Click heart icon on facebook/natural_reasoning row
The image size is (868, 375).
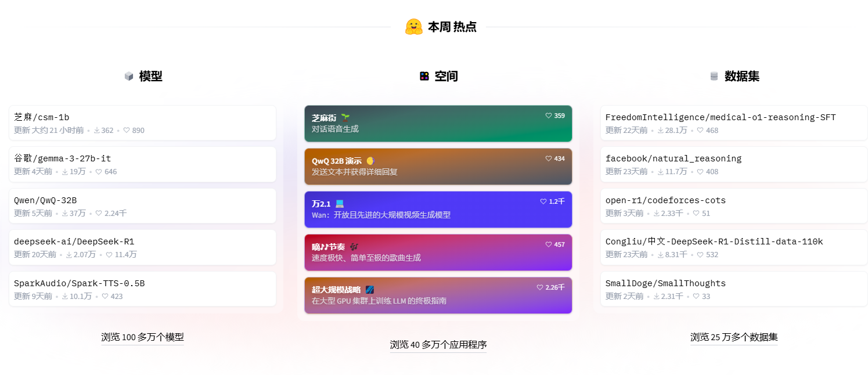click(x=700, y=172)
